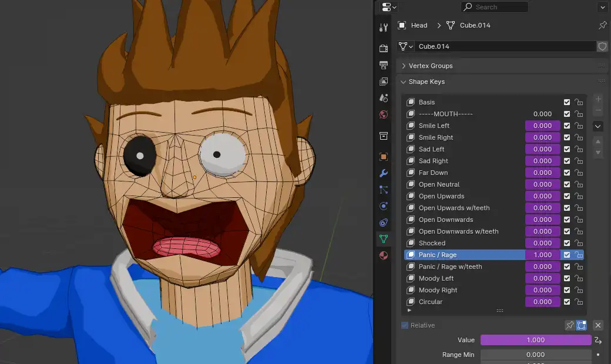The image size is (611, 364).
Task: Open the Render properties tab
Action: point(384,48)
